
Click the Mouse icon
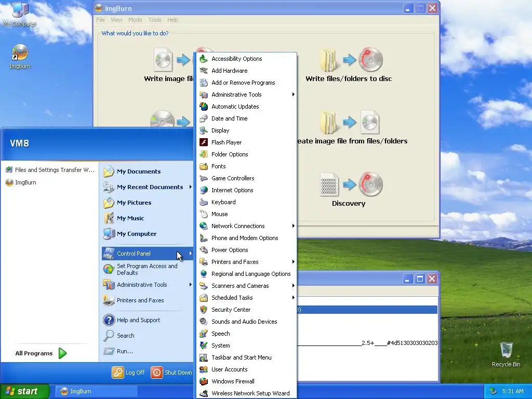(204, 214)
